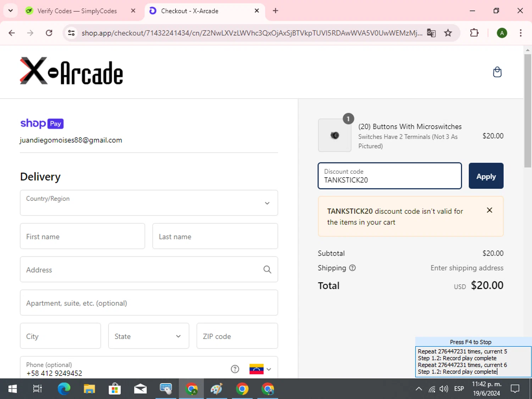
Task: Open the tab search dropdown arrow
Action: pyautogui.click(x=11, y=11)
